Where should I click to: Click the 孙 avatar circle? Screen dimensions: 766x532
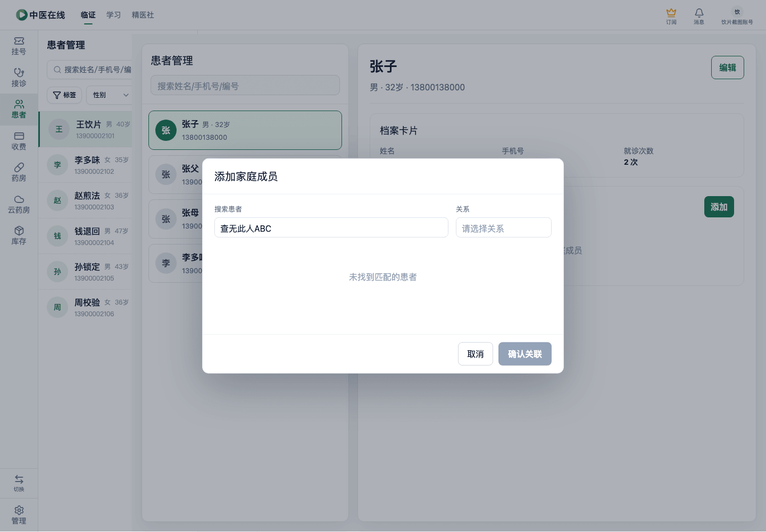[x=57, y=272]
